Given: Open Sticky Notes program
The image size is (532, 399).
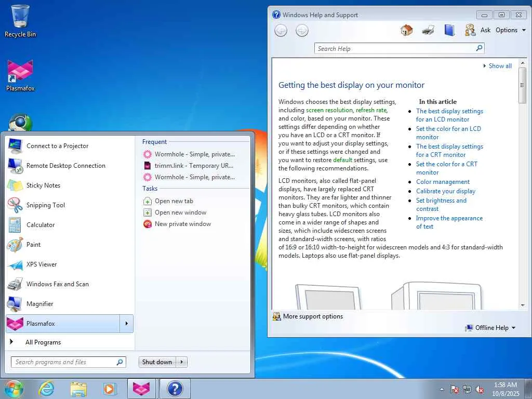Looking at the screenshot, I should coord(70,185).
